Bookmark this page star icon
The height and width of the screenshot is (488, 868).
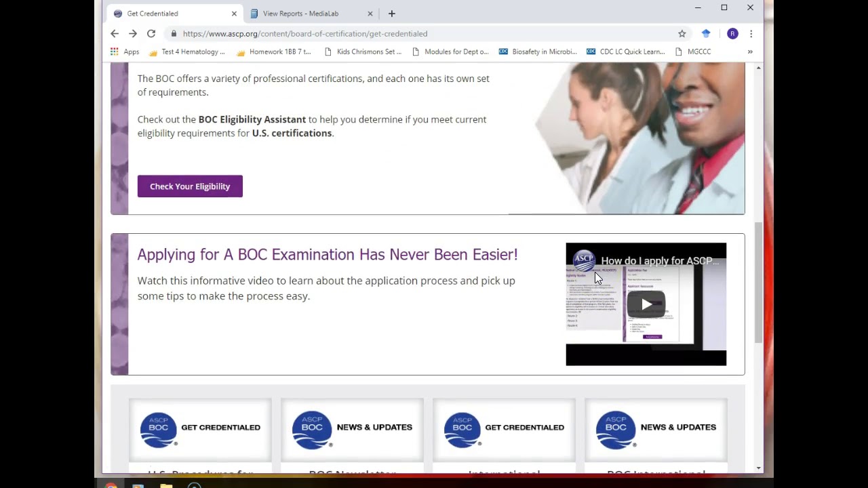pos(682,34)
